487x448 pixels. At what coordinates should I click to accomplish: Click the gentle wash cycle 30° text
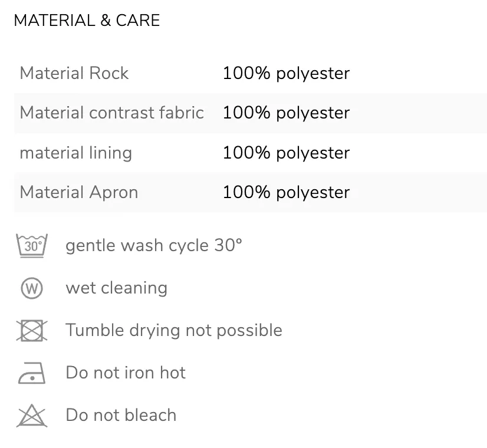[154, 246]
